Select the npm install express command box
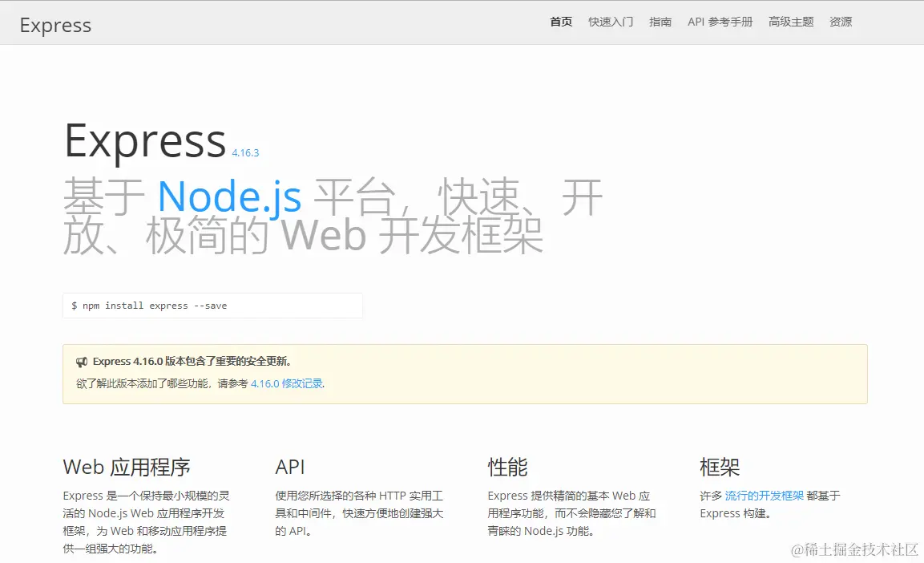 point(212,306)
